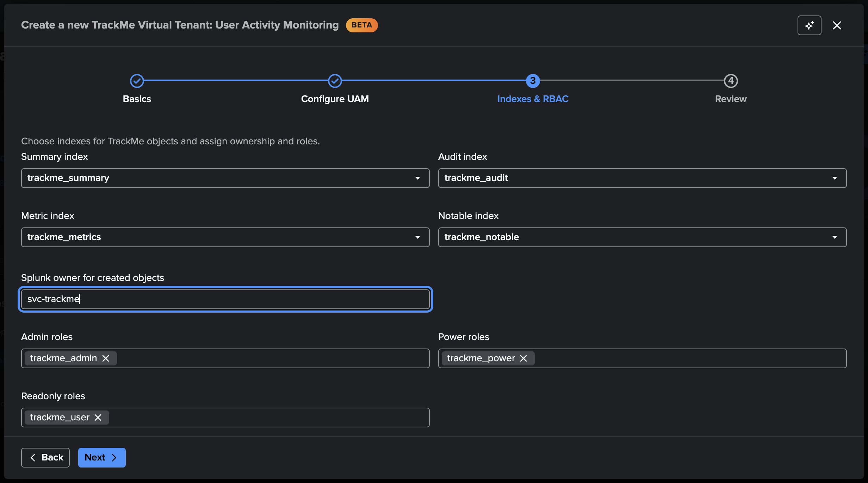The height and width of the screenshot is (483, 868).
Task: Open the Audit index dropdown
Action: click(x=642, y=178)
